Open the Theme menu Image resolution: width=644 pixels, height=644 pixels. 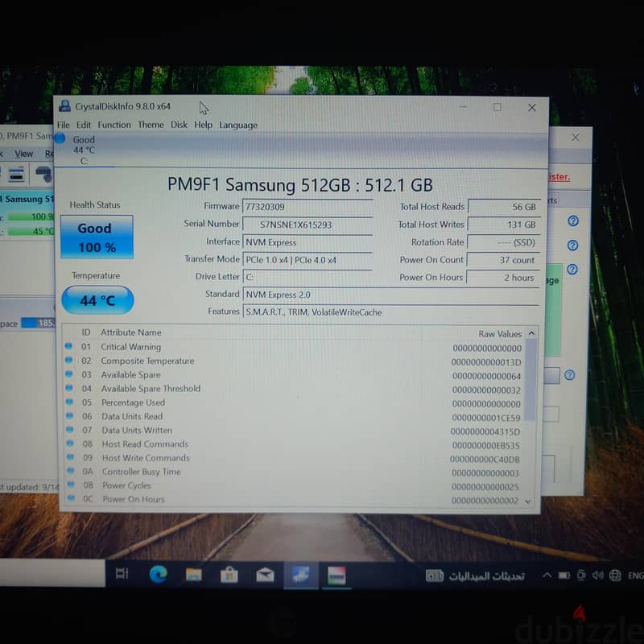click(x=151, y=125)
